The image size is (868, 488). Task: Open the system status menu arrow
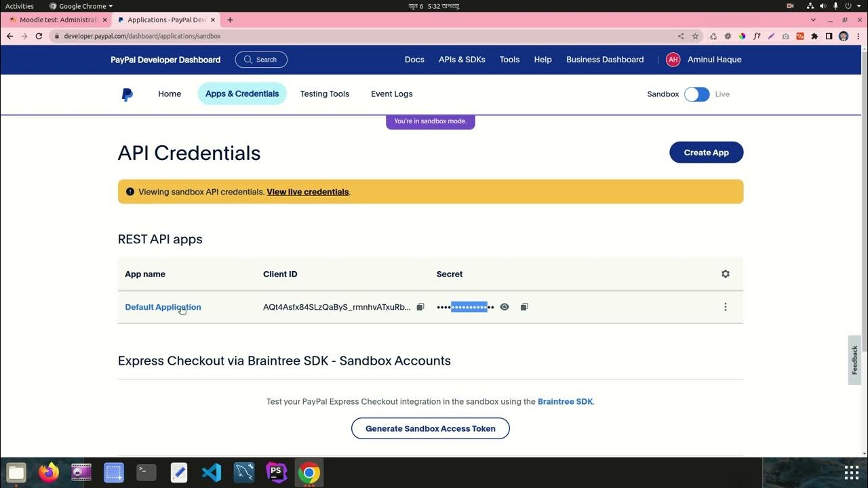pos(861,6)
